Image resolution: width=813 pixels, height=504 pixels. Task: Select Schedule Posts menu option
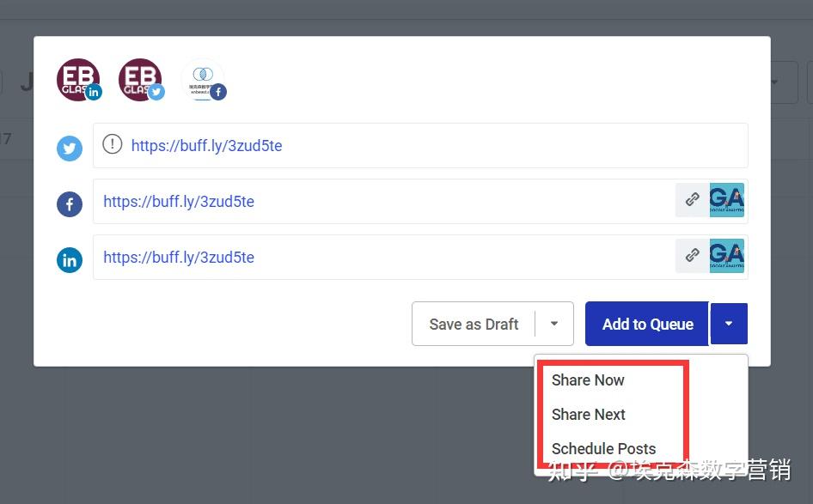point(603,449)
